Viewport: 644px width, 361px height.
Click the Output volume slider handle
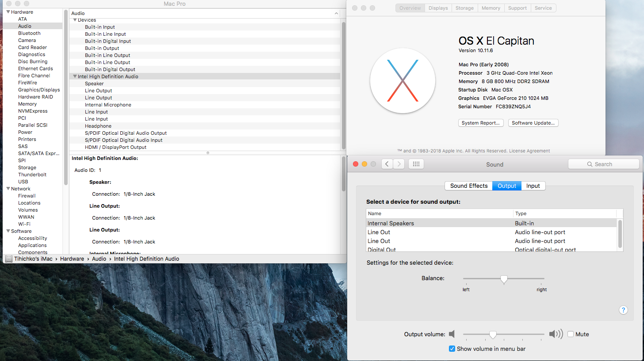pyautogui.click(x=493, y=334)
